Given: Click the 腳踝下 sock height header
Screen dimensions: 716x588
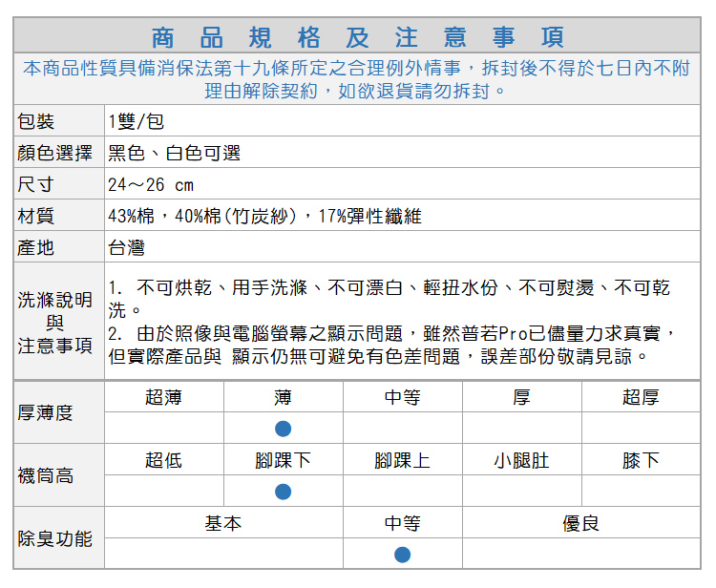Looking at the screenshot, I should click(x=284, y=460).
